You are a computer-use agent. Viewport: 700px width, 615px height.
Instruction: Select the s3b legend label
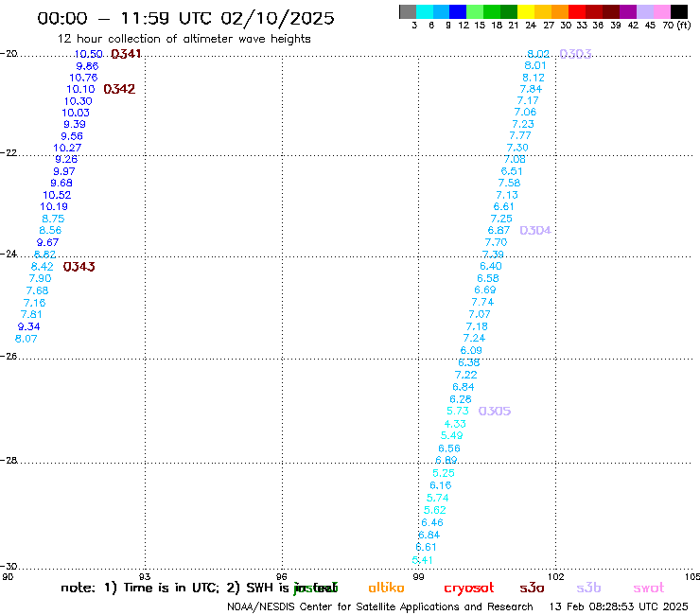(x=588, y=588)
